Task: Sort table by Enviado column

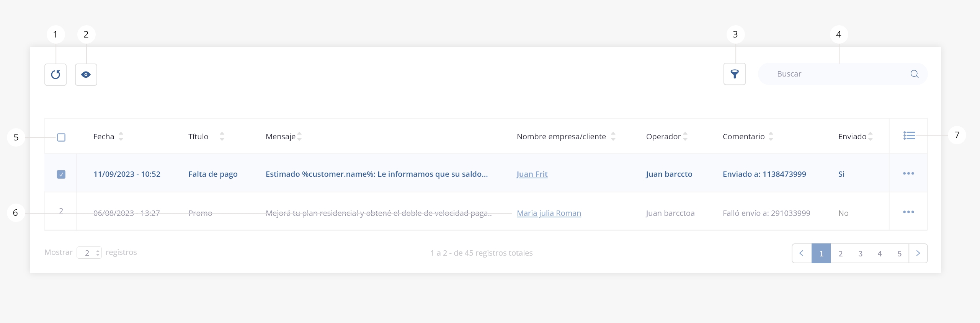Action: [x=871, y=137]
